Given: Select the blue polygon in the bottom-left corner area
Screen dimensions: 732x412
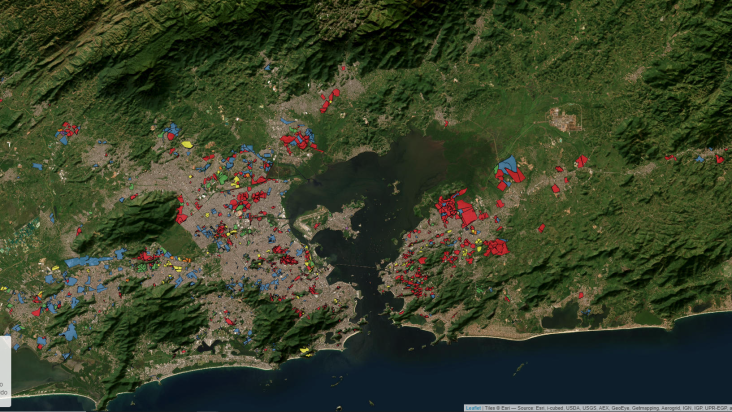Looking at the screenshot, I should tap(69, 330).
